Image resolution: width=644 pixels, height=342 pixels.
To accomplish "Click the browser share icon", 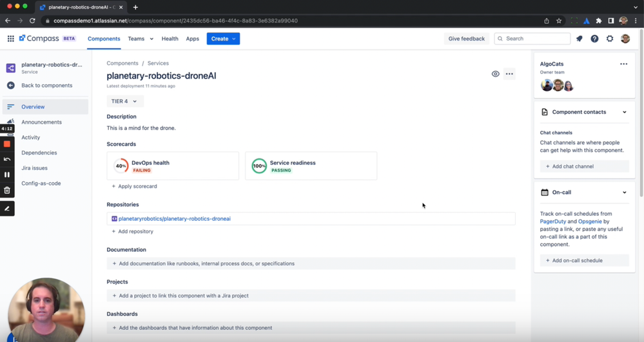I will click(547, 21).
